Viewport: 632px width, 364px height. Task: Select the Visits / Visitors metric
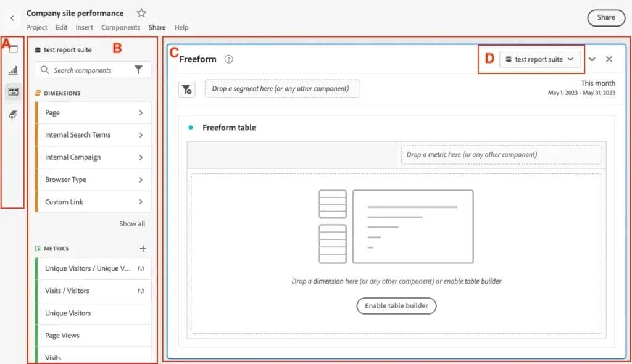click(x=93, y=291)
